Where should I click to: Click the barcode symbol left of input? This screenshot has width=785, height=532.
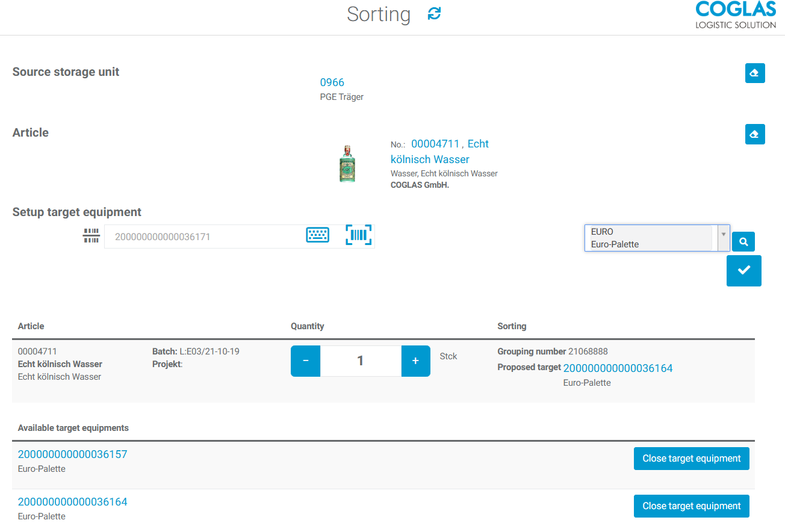[x=91, y=236]
